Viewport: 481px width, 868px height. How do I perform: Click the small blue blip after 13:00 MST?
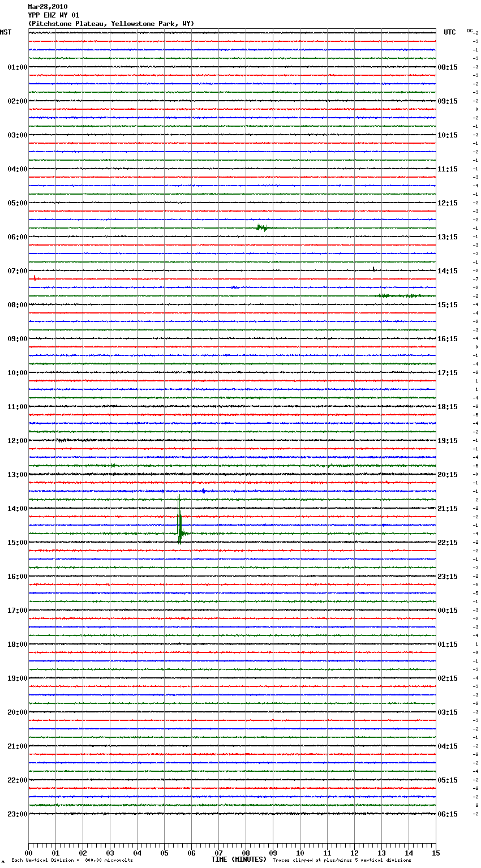203,491
